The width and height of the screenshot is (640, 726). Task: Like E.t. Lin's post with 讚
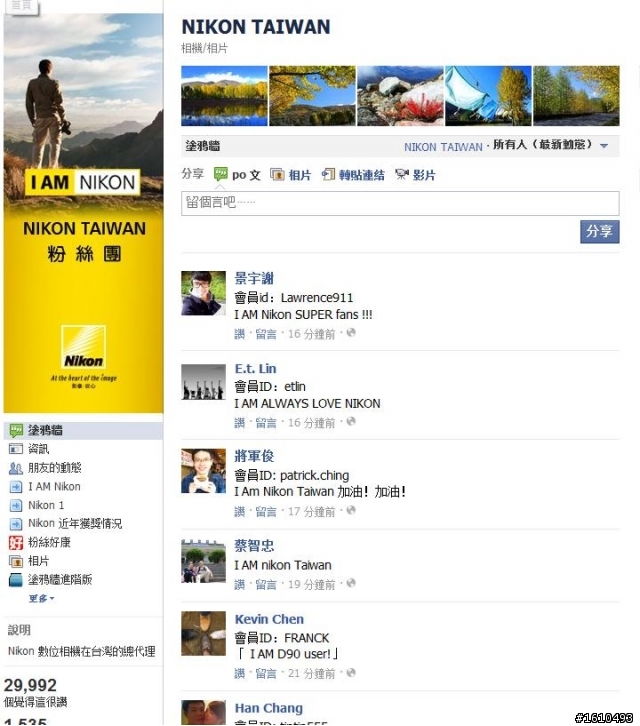coord(239,423)
